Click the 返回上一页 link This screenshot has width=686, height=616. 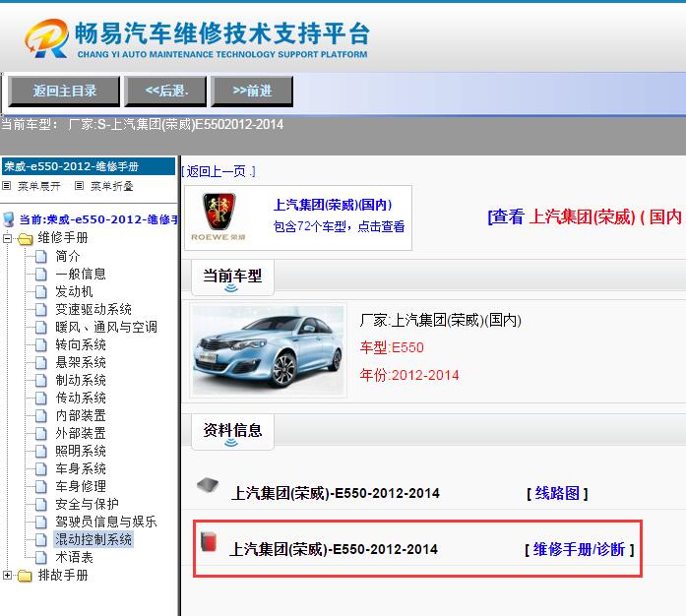[x=218, y=171]
